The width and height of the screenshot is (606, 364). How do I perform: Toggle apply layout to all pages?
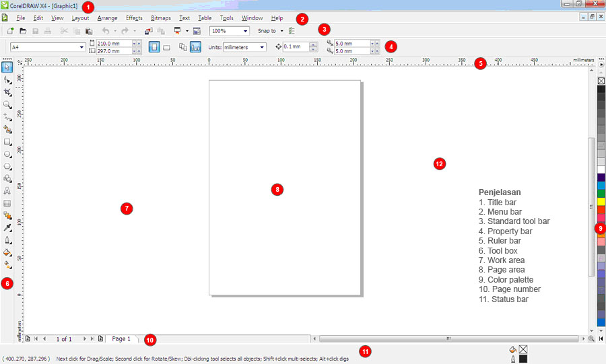[x=183, y=47]
